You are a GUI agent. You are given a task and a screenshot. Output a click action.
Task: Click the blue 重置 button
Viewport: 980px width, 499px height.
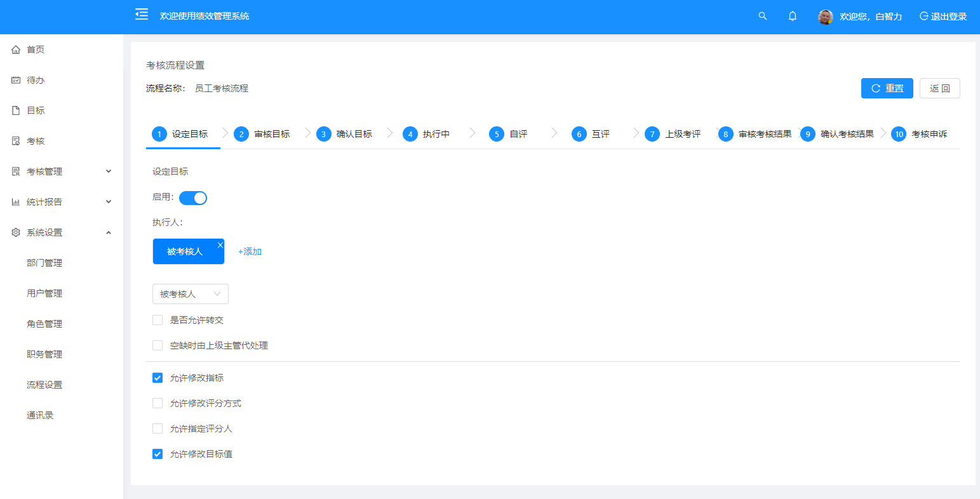[x=887, y=88]
